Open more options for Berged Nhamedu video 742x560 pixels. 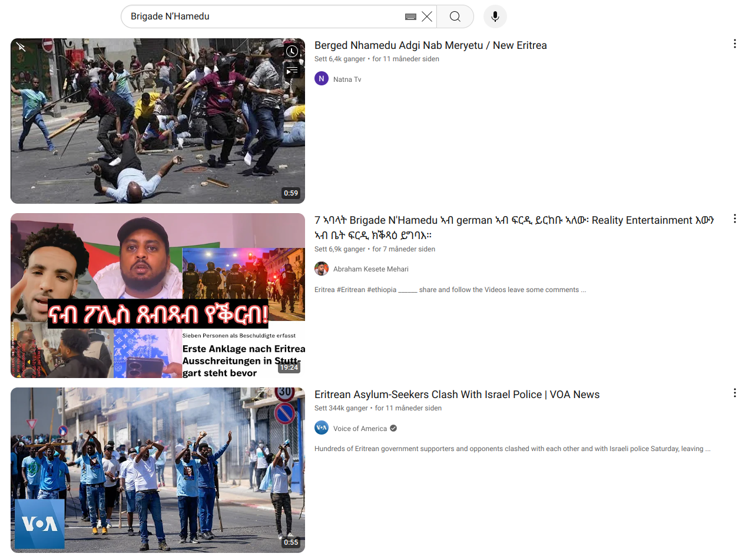point(734,44)
